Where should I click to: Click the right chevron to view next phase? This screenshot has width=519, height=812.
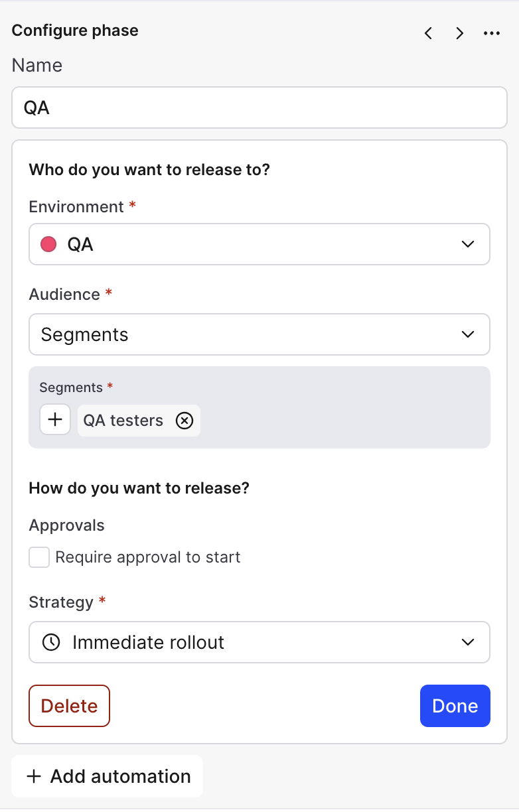(x=460, y=33)
